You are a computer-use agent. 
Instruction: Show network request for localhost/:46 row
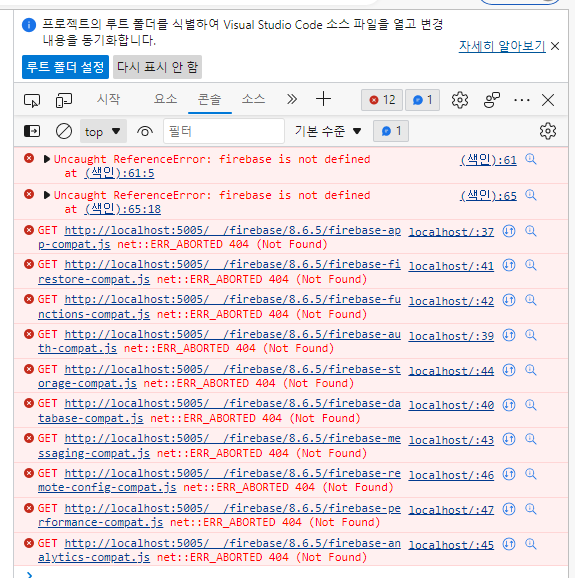point(509,474)
